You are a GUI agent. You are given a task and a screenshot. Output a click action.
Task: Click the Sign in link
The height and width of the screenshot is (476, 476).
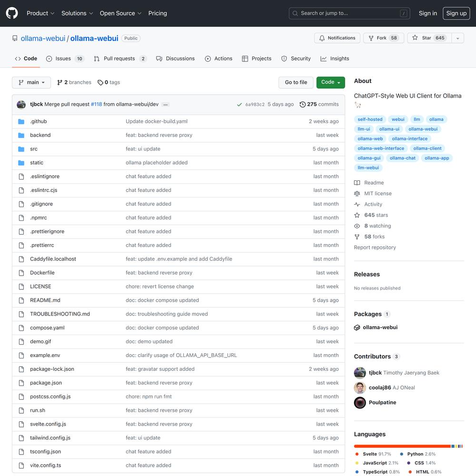(x=428, y=13)
